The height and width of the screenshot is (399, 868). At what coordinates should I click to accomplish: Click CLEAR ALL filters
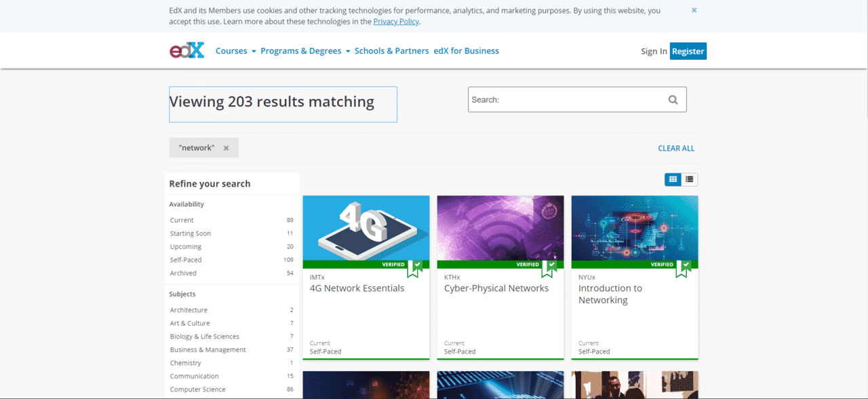tap(676, 148)
